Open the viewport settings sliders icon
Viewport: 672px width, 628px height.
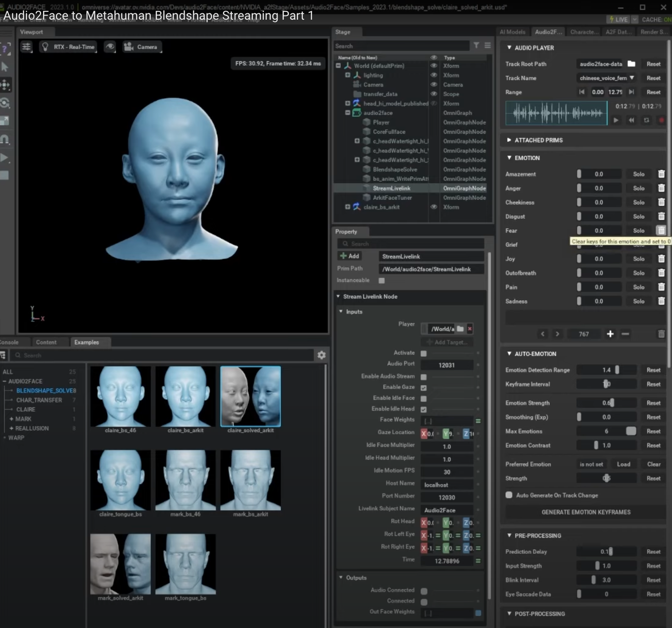(27, 47)
